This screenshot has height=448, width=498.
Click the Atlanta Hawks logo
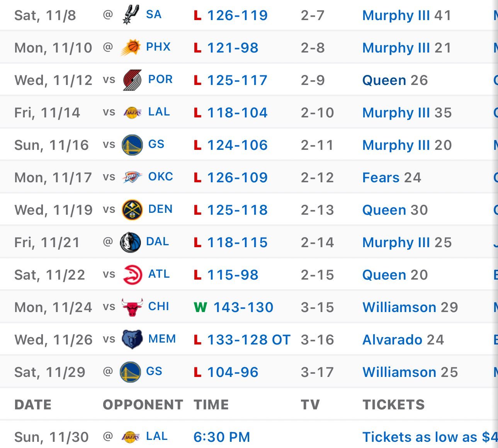click(132, 275)
